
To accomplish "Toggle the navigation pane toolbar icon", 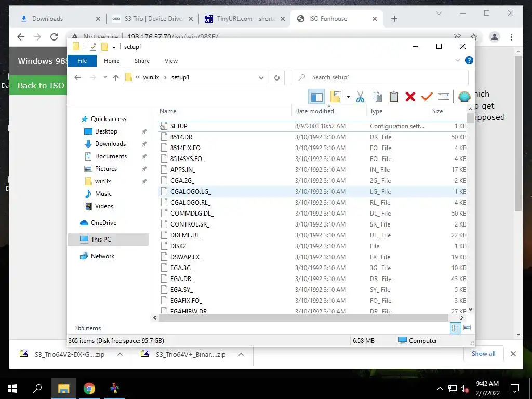I will tap(316, 97).
